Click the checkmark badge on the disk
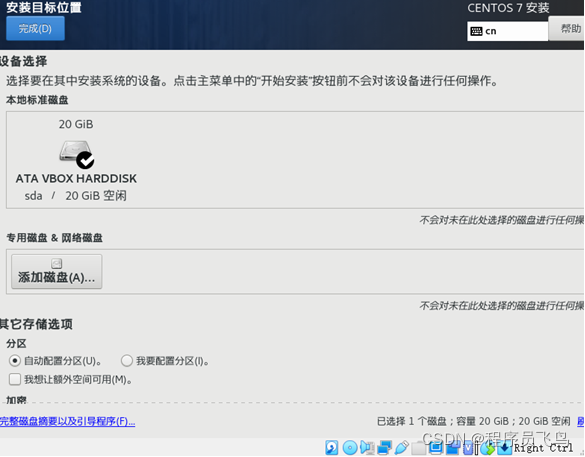 (85, 160)
